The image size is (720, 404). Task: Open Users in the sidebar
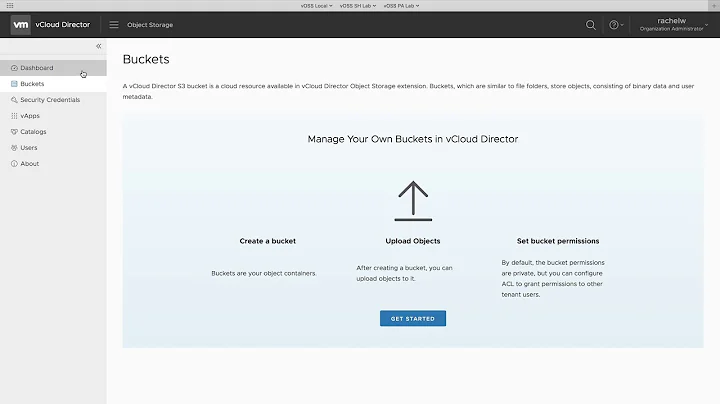(x=53, y=148)
